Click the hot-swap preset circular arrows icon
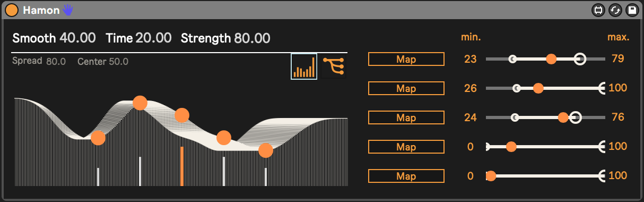The width and height of the screenshot is (644, 202). coord(615,10)
